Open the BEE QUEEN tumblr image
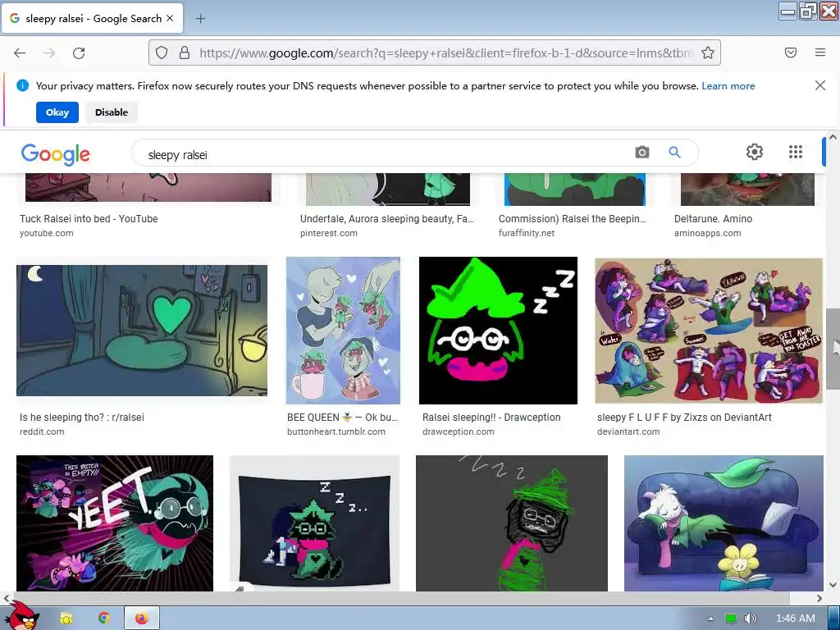Screen dimensions: 840x630 coord(343,331)
